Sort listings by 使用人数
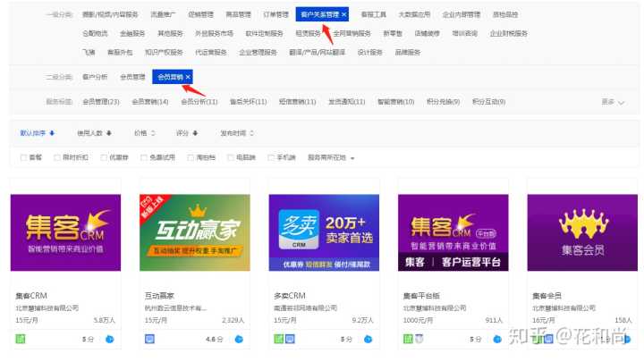The height and width of the screenshot is (362, 644). [x=94, y=133]
